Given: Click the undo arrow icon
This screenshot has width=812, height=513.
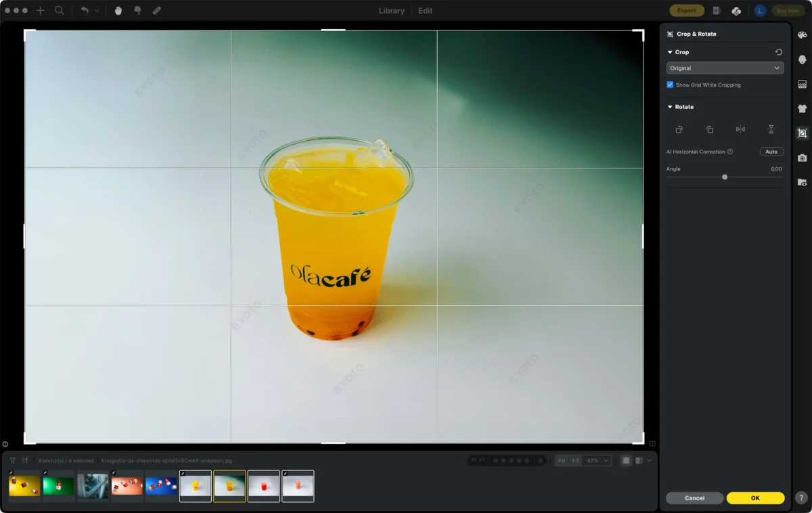Looking at the screenshot, I should click(x=85, y=11).
